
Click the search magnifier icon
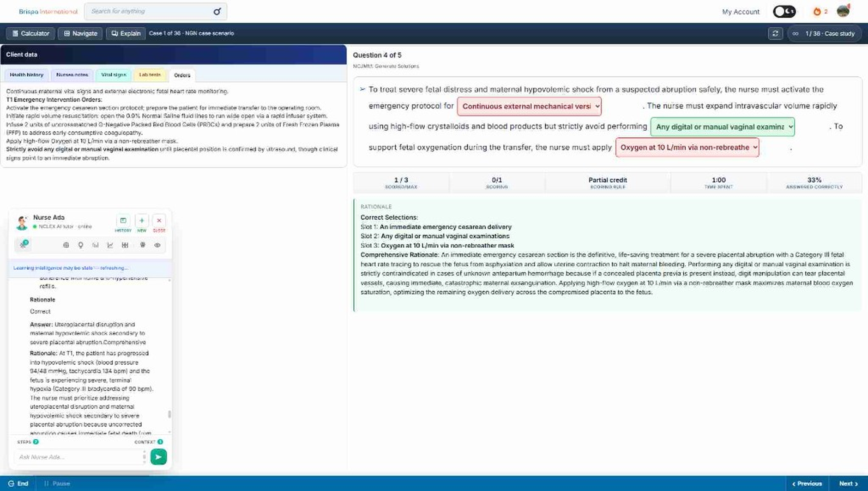point(217,11)
